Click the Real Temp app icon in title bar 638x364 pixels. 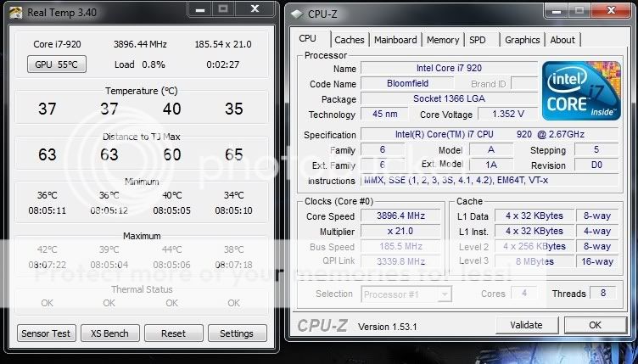pyautogui.click(x=16, y=12)
